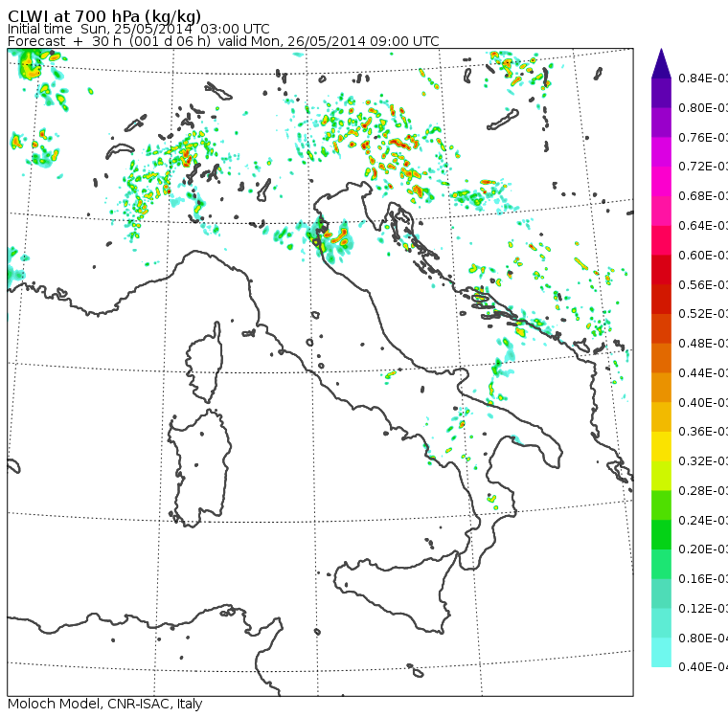
Task: Click the dark purple arrow atop the colorbar
Action: [x=661, y=63]
